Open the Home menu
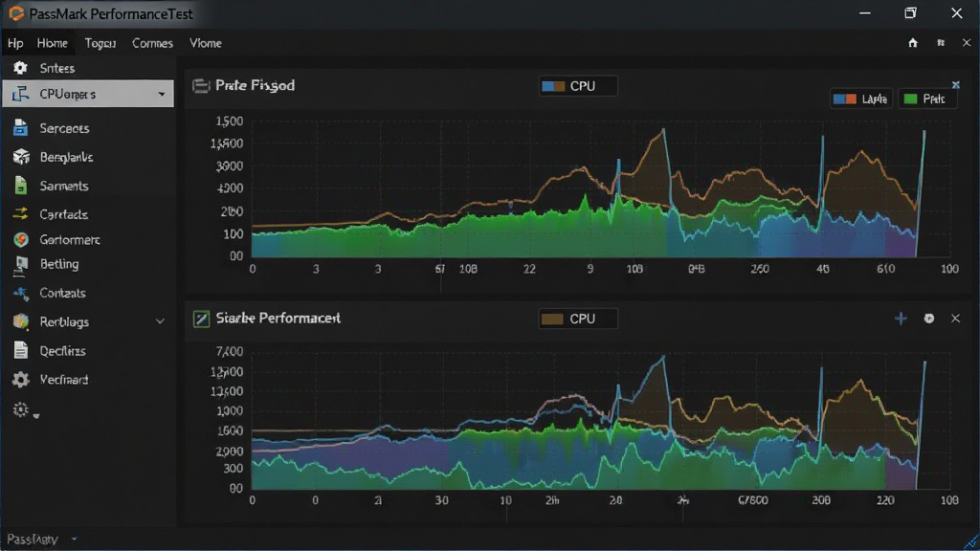Screen dimensions: 980x551 (52, 43)
